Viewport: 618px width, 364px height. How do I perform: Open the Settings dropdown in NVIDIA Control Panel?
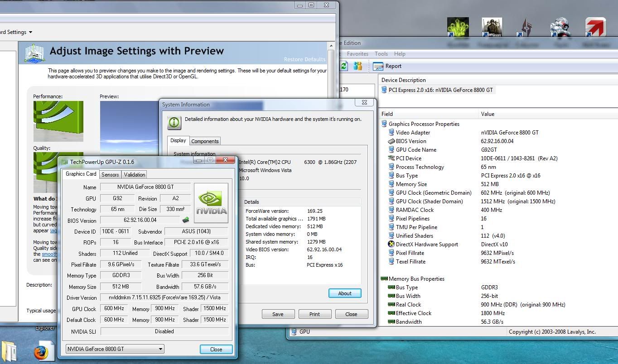point(16,32)
